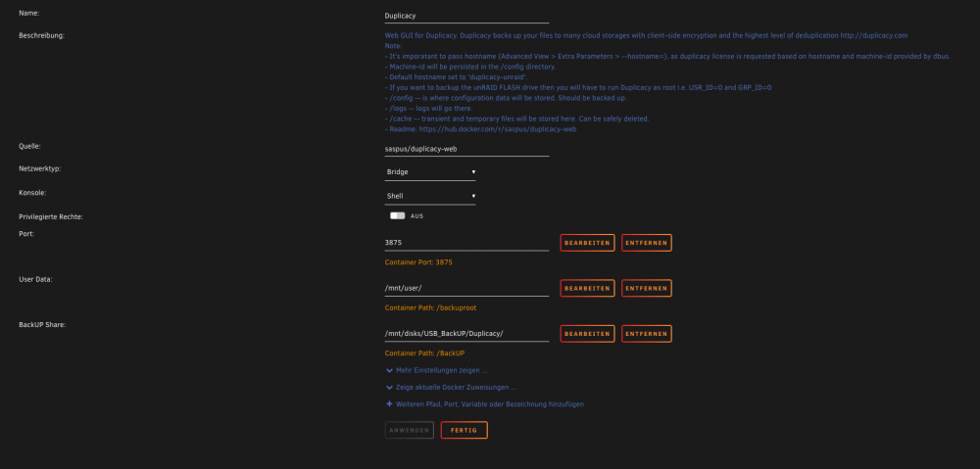Click description line about Default hostname 'duplicacy-unraid'

click(x=457, y=76)
